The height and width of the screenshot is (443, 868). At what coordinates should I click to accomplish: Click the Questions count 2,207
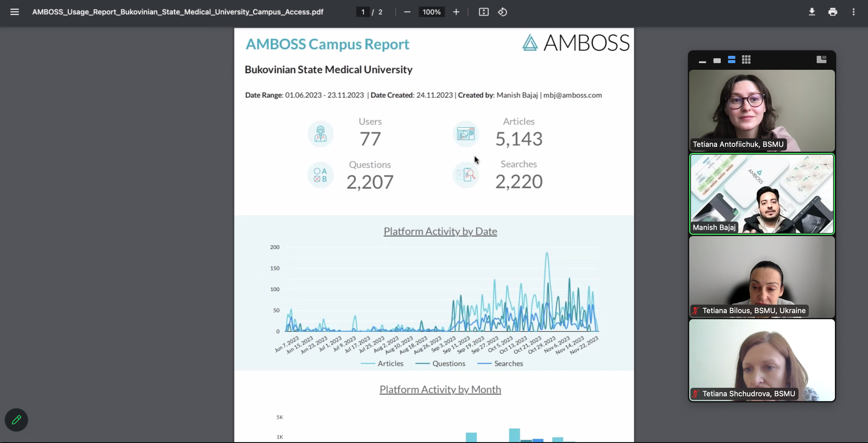pyautogui.click(x=370, y=182)
